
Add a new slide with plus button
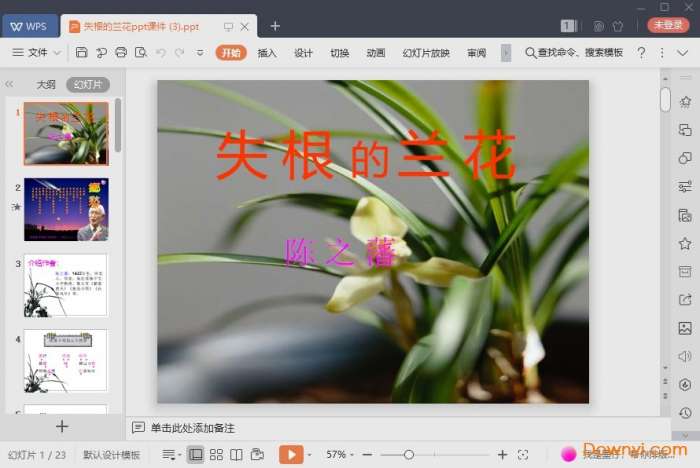pos(62,426)
